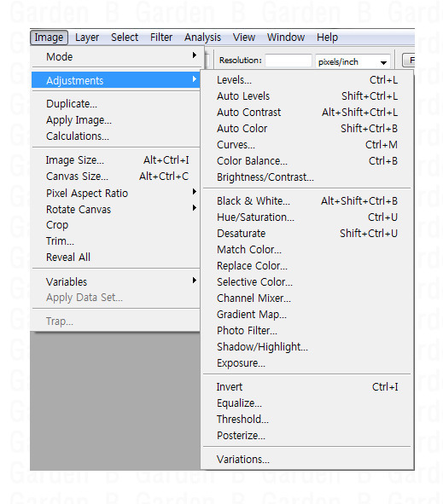Expand the Variables submenu
443x504 pixels.
click(x=116, y=281)
